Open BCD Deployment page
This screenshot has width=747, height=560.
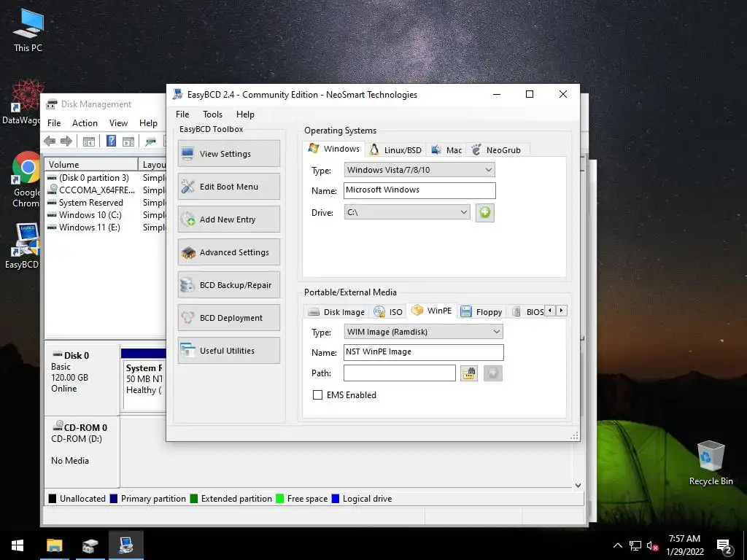pyautogui.click(x=228, y=318)
